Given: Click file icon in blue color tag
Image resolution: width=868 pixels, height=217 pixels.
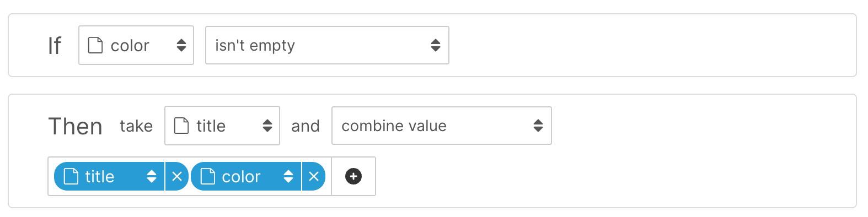Looking at the screenshot, I should (x=208, y=176).
